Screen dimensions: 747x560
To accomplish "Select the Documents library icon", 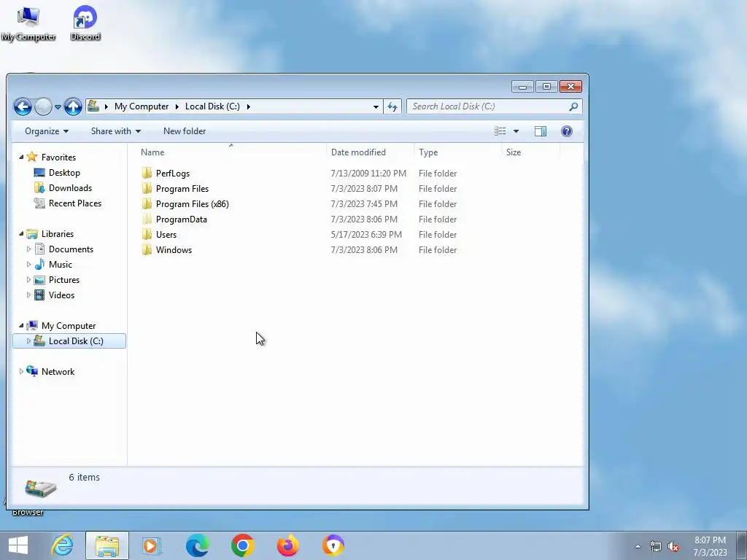I will [x=39, y=249].
